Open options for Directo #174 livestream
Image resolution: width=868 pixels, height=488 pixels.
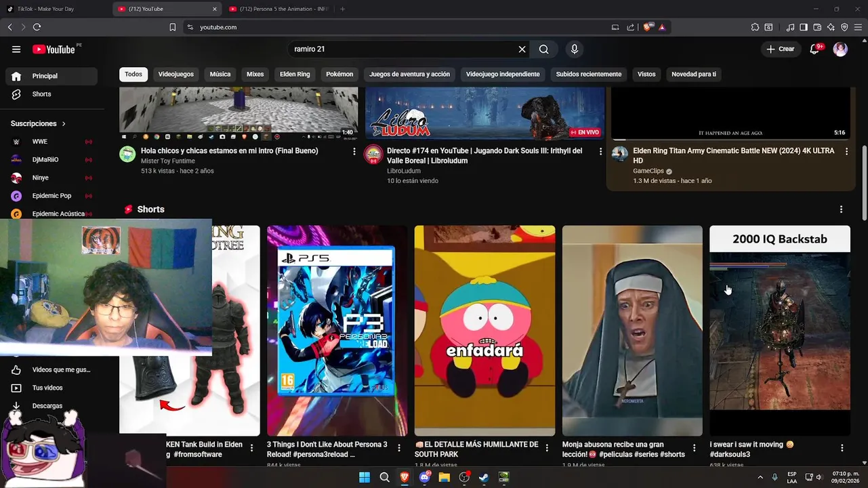[600, 152]
